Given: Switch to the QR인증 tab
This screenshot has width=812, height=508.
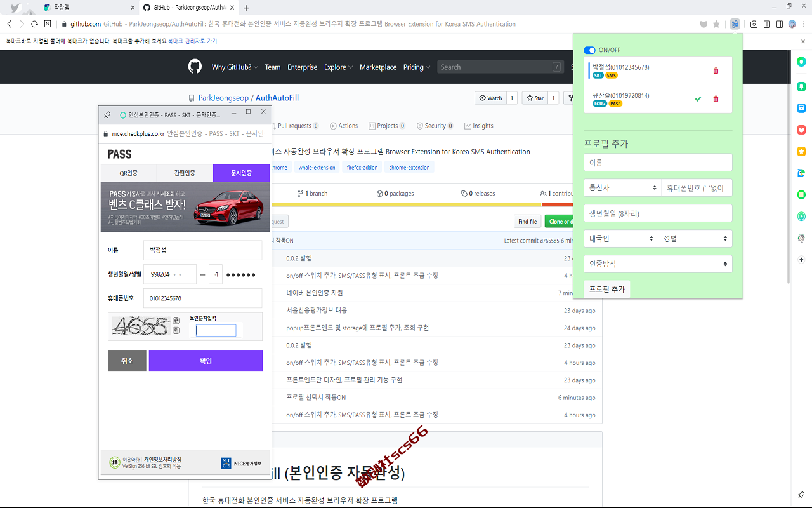Looking at the screenshot, I should click(129, 173).
